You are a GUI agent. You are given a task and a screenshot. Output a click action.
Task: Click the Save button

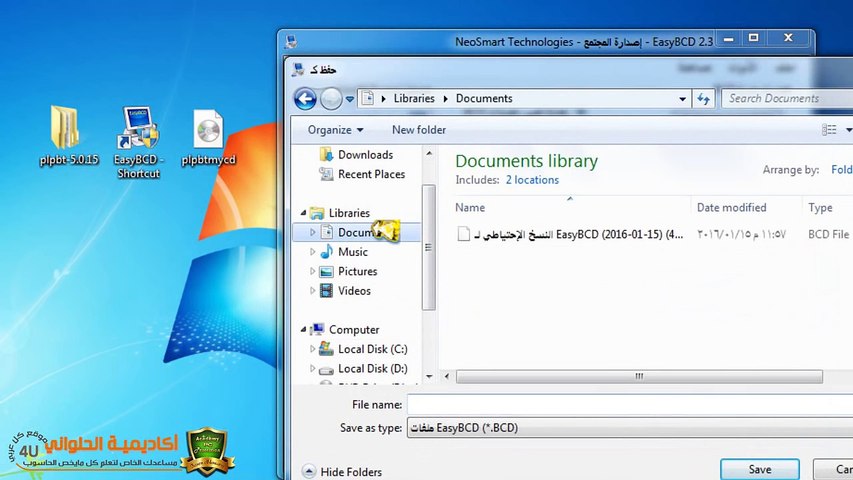click(760, 470)
